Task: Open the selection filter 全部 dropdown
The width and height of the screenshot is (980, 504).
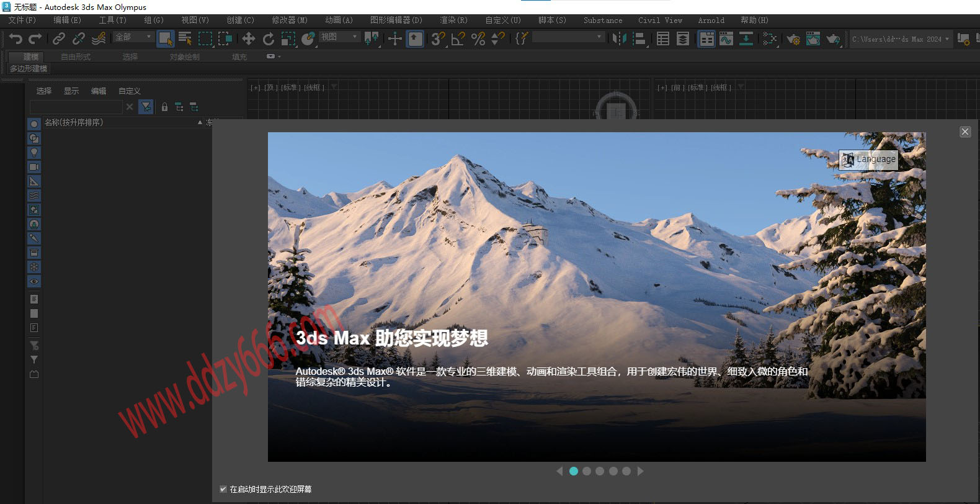Action: point(133,37)
